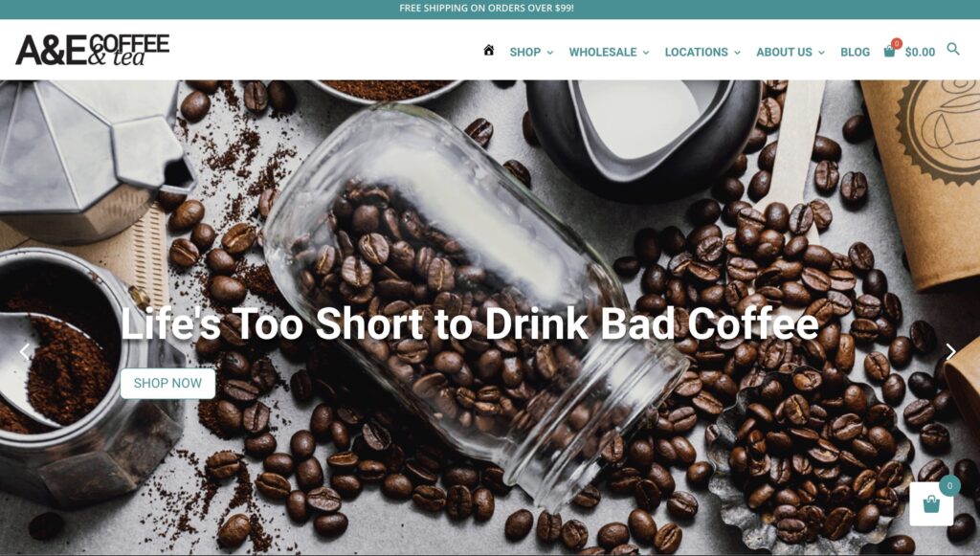Open the header shopping cart icon

(889, 52)
